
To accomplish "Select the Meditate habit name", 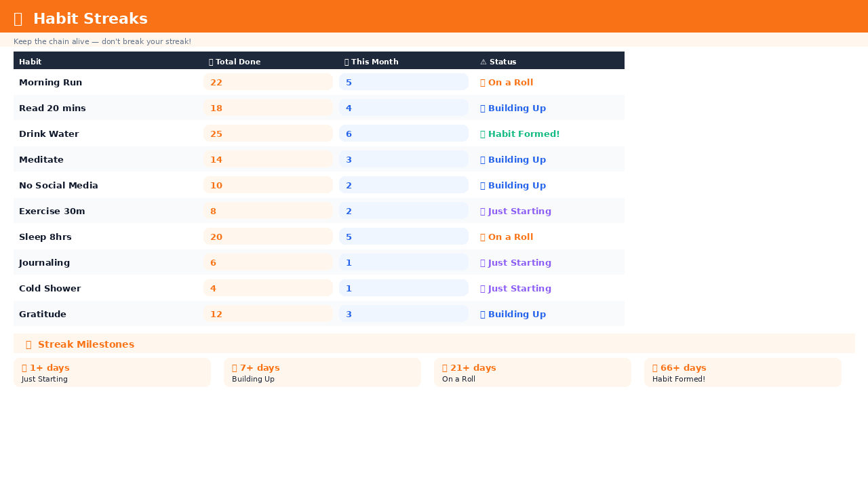I will [41, 160].
